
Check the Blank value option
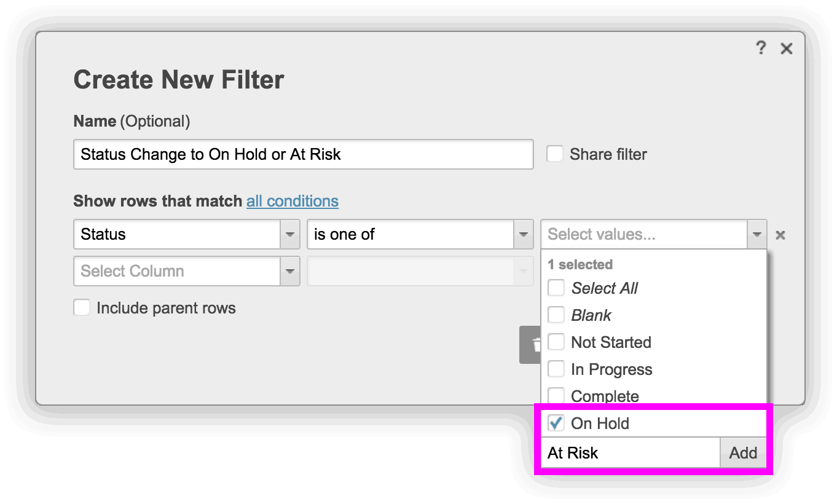point(556,315)
